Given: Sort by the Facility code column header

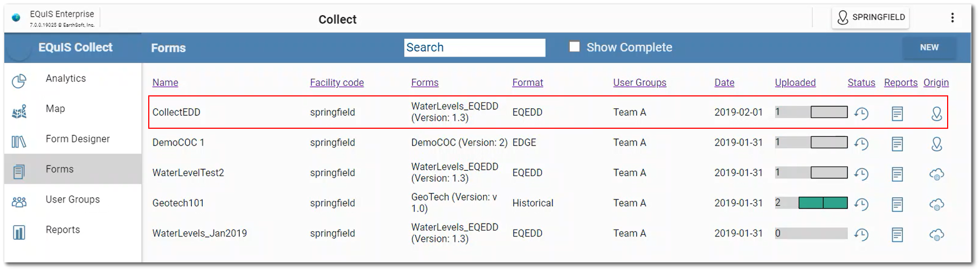Looking at the screenshot, I should point(337,82).
